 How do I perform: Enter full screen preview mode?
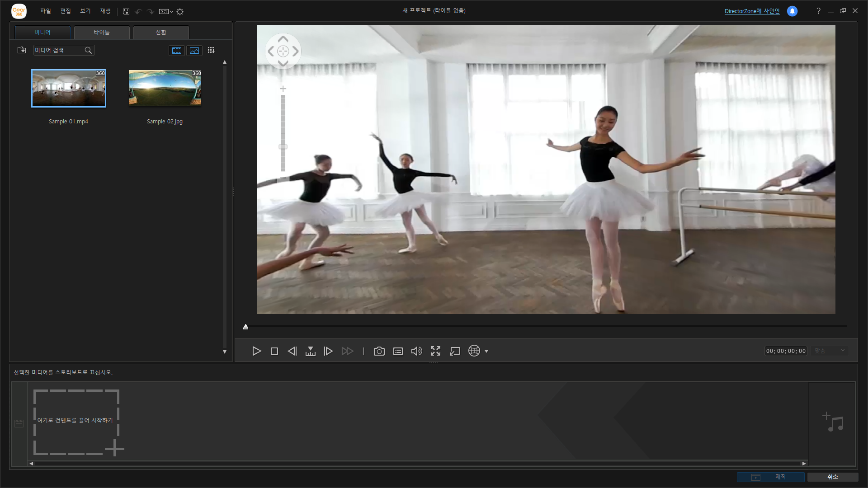coord(435,351)
